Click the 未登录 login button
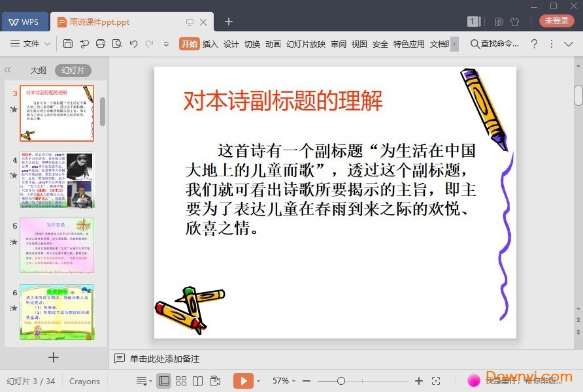The width and height of the screenshot is (583, 392). tap(556, 21)
